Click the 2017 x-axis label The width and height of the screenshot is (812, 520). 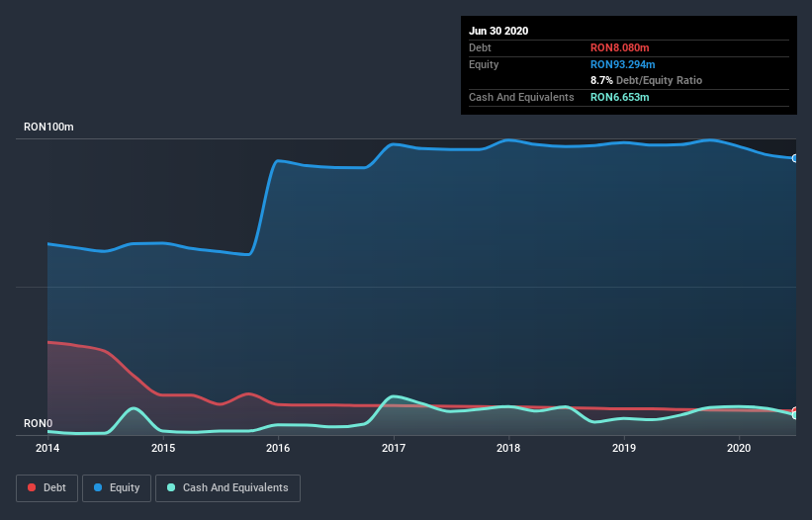tap(394, 448)
